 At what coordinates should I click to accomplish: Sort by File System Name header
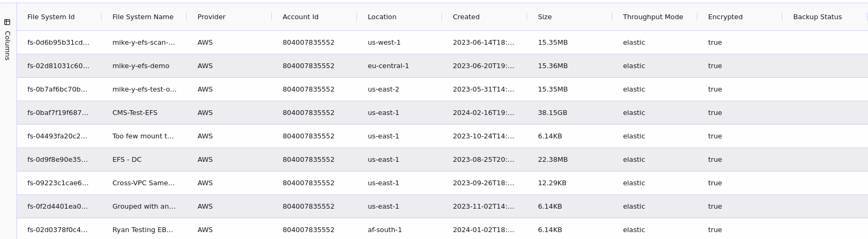coord(143,17)
